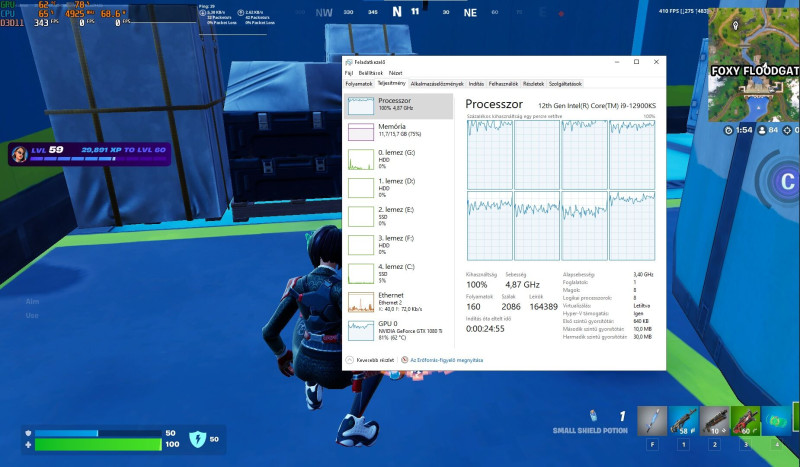Viewport: 800px width, 467px height.
Task: Click the uptime value 0:00:24:55
Action: [485, 329]
